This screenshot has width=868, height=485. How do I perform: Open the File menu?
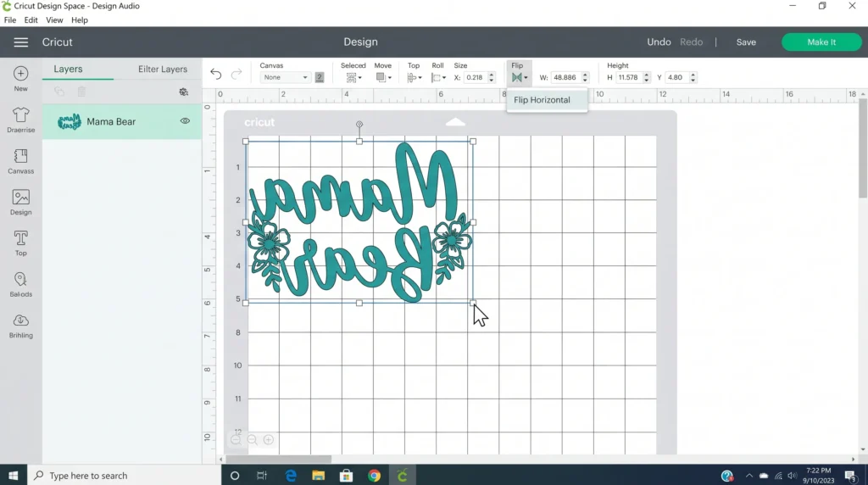point(10,20)
